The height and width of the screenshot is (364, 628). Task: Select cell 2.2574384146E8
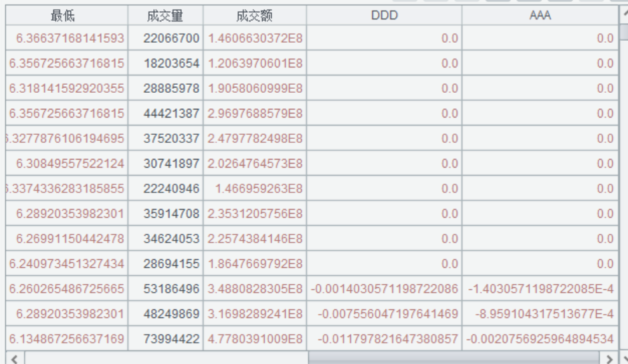[255, 238]
